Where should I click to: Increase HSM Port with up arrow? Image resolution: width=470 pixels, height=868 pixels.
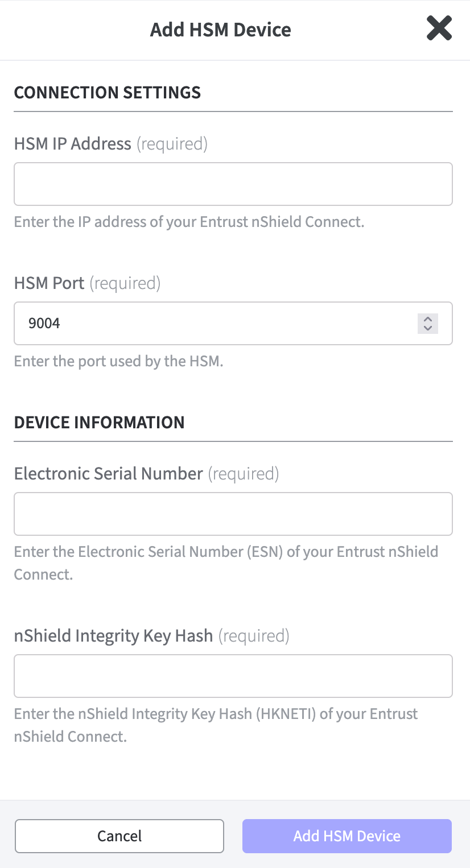[428, 319]
